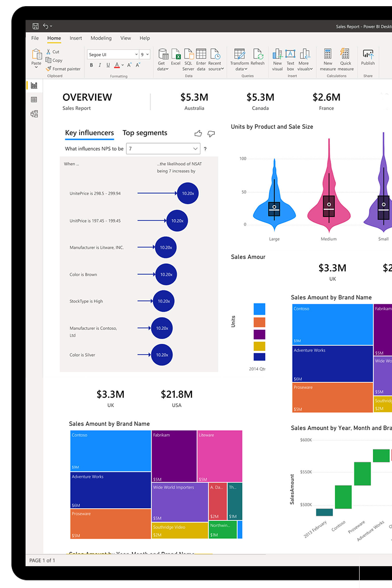Switch to the Insert ribbon tab

[x=76, y=38]
